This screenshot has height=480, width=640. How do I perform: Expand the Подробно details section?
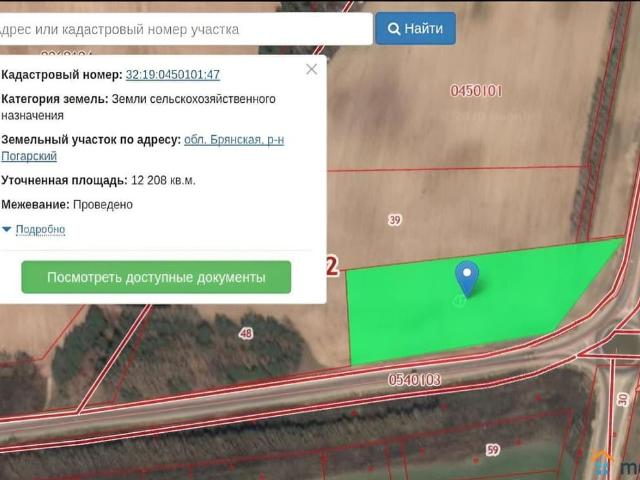pyautogui.click(x=40, y=229)
